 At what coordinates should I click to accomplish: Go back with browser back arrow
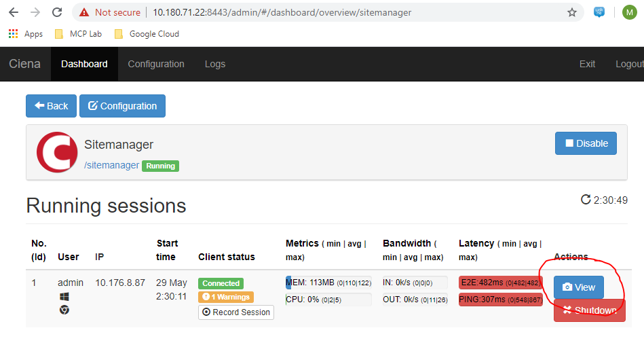[x=14, y=12]
